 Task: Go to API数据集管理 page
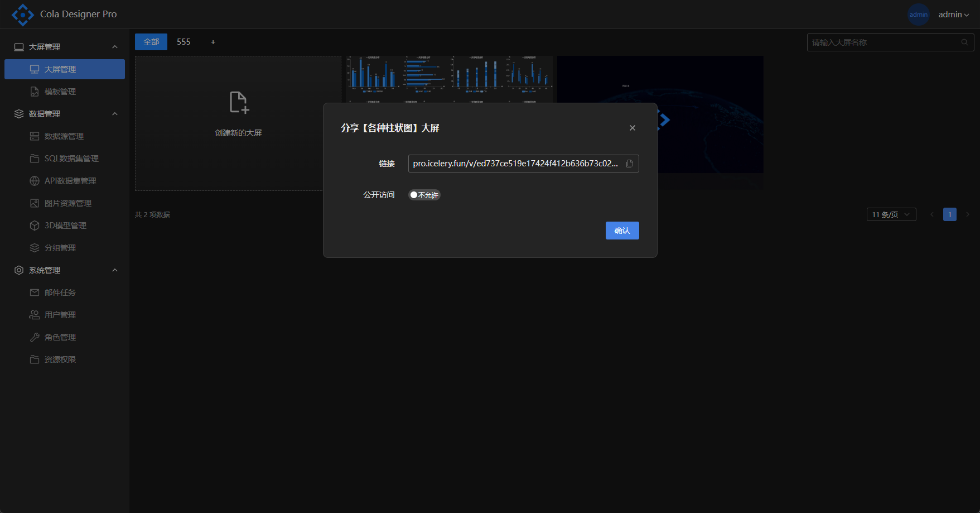tap(70, 181)
